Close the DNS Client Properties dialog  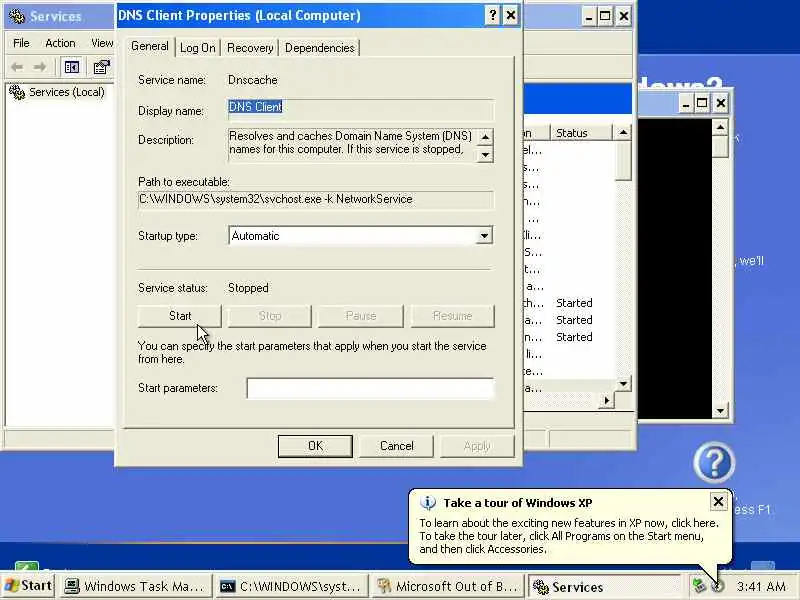[x=511, y=16]
